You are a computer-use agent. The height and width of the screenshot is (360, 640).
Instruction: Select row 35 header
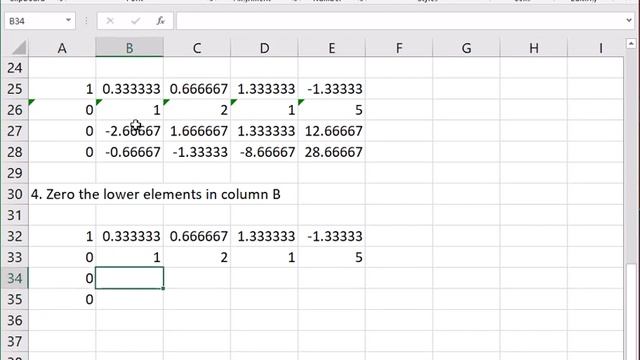15,299
